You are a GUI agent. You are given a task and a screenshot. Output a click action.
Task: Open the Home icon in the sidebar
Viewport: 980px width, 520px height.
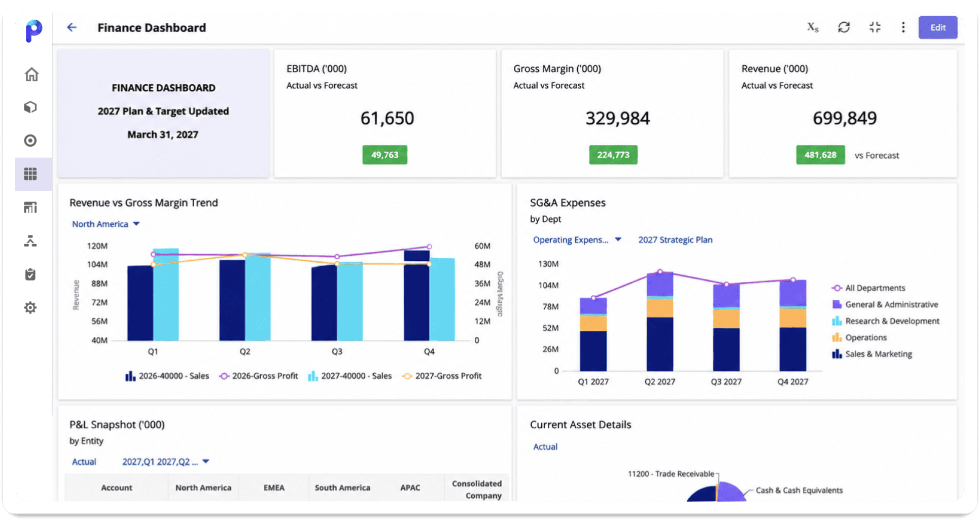pyautogui.click(x=31, y=75)
